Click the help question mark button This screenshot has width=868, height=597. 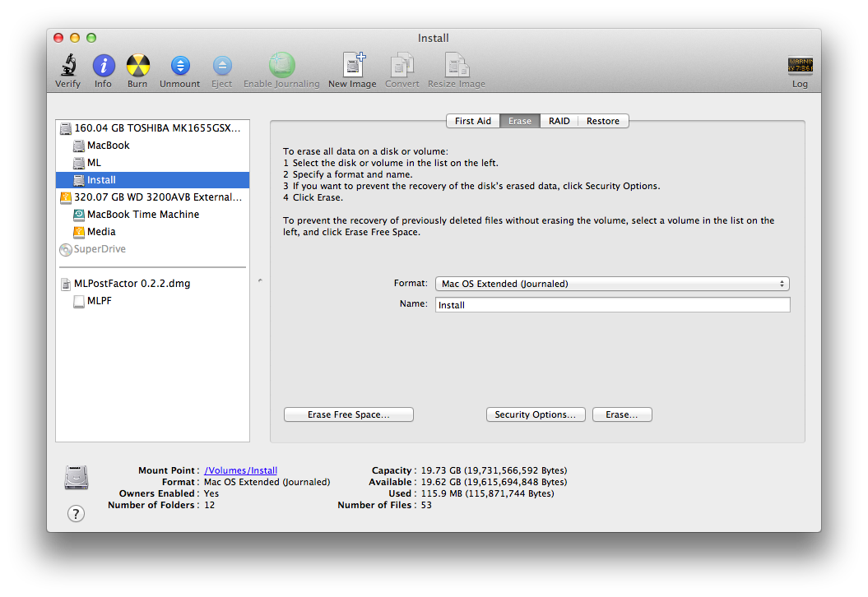click(77, 513)
